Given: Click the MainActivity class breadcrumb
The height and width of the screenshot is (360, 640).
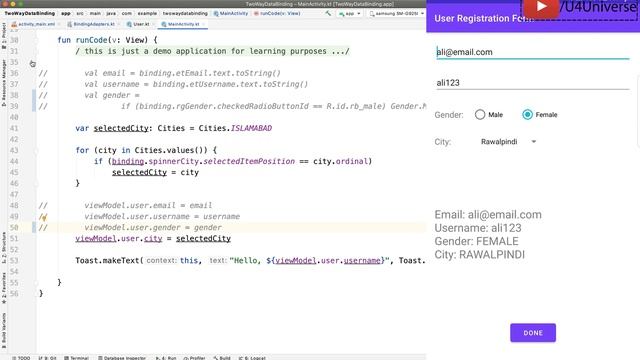Looking at the screenshot, I should [231, 13].
